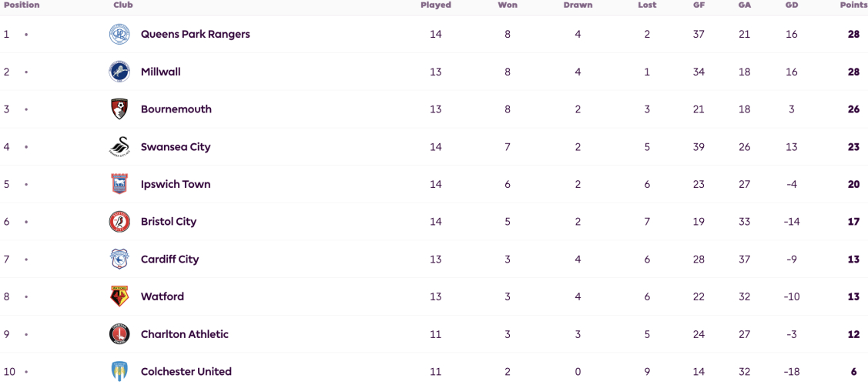This screenshot has width=868, height=385.
Task: Click the Played column header
Action: (436, 5)
